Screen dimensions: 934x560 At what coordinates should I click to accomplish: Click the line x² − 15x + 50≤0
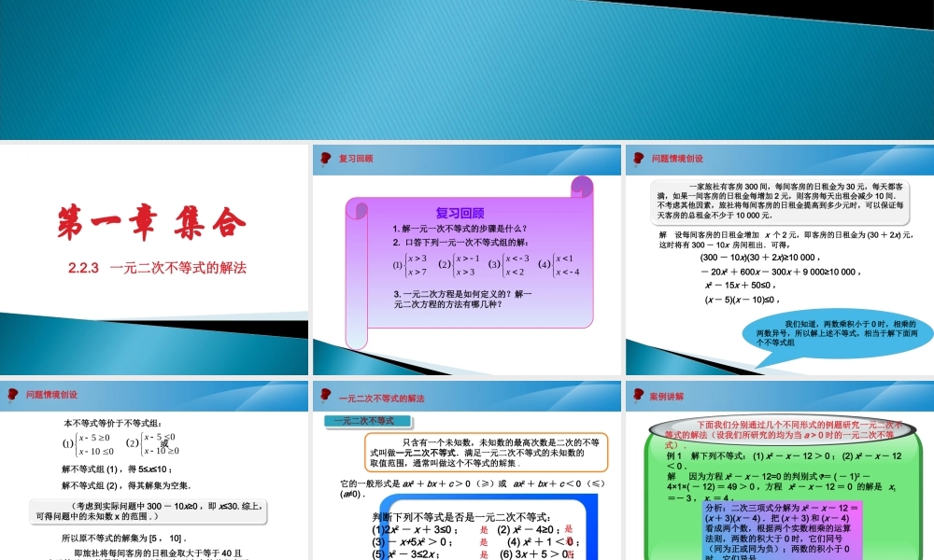(740, 286)
